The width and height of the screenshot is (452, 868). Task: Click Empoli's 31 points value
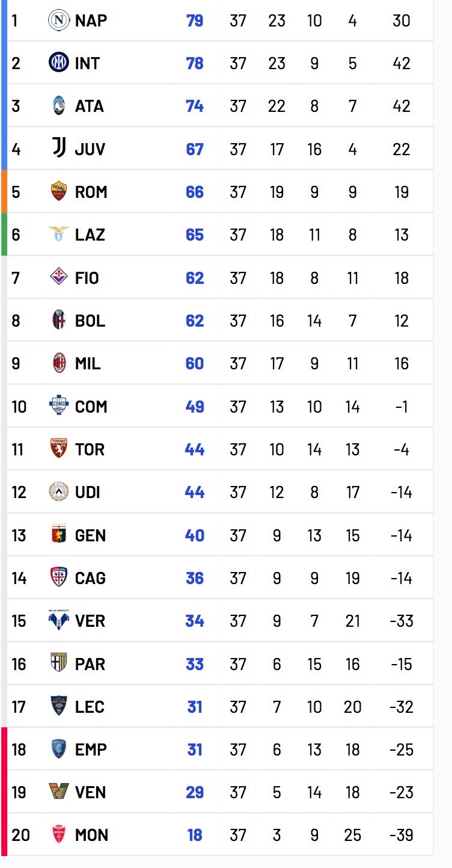[x=195, y=749]
